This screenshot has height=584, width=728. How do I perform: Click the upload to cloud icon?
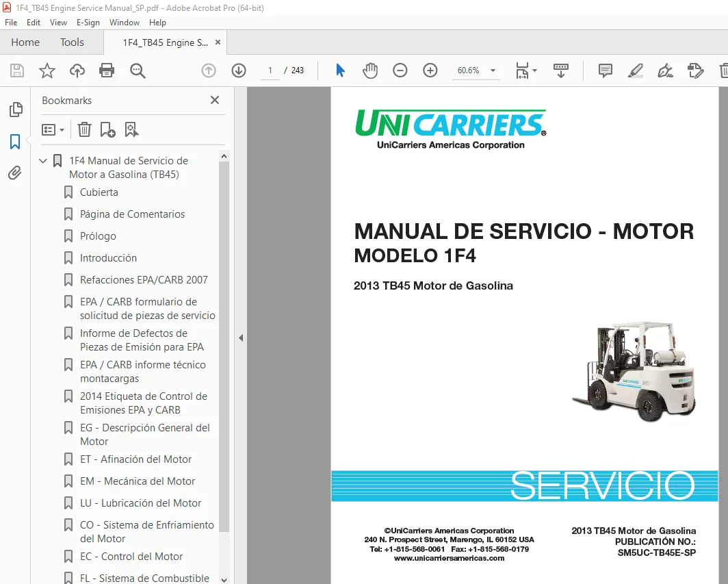[77, 71]
